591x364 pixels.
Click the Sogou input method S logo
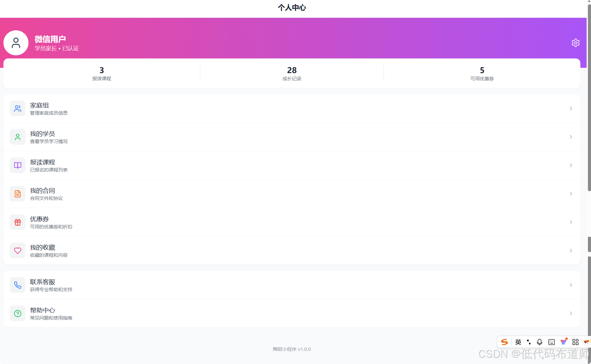click(x=504, y=342)
